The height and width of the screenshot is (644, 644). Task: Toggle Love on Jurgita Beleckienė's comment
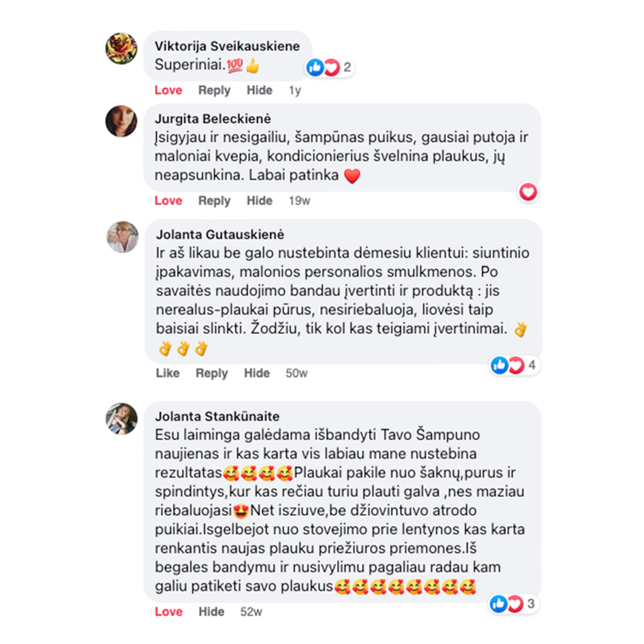[168, 201]
